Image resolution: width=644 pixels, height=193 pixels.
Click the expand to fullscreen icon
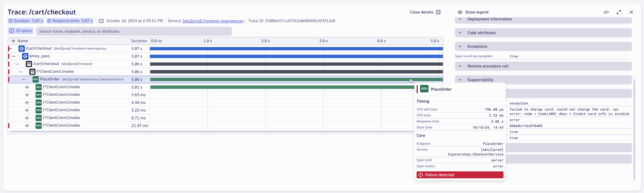[619, 12]
